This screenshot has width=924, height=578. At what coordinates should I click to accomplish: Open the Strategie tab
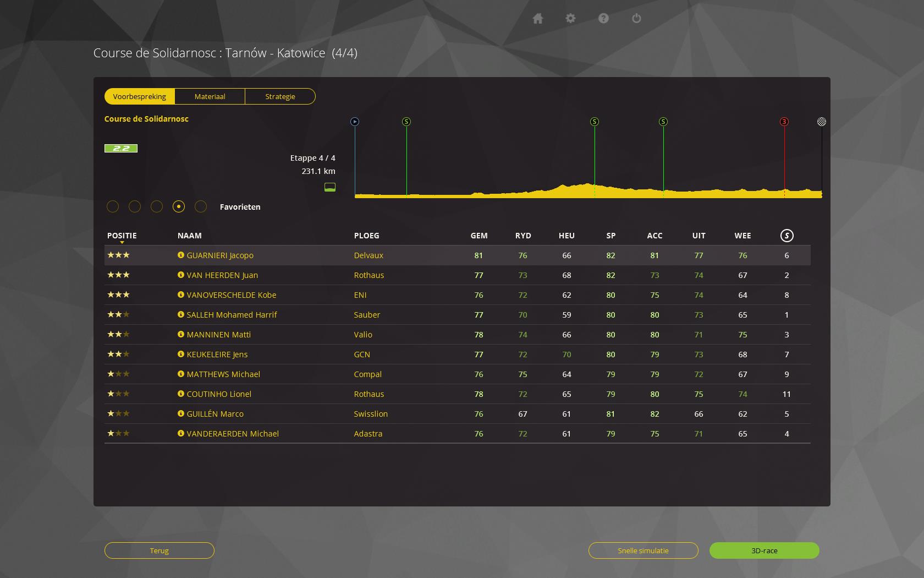[x=280, y=96]
